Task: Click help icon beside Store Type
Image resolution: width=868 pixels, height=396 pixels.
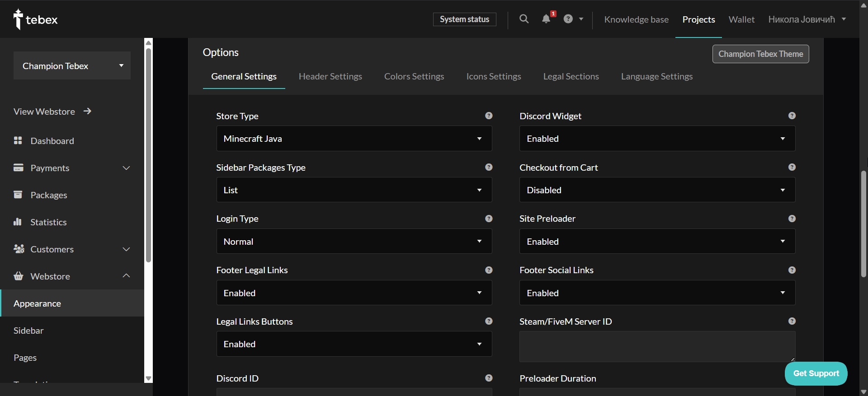Action: pos(489,116)
